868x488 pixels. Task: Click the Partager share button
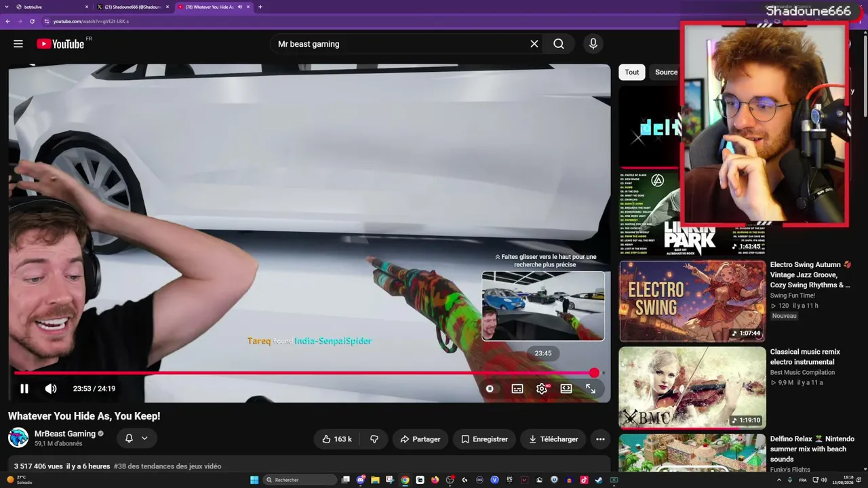[420, 439]
